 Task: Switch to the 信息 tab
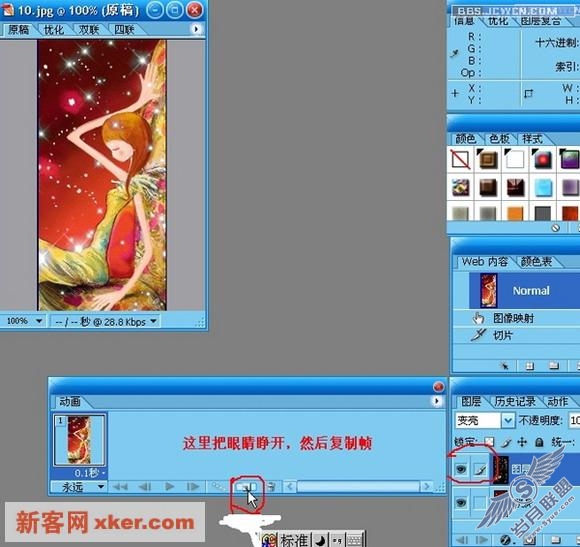tap(464, 21)
